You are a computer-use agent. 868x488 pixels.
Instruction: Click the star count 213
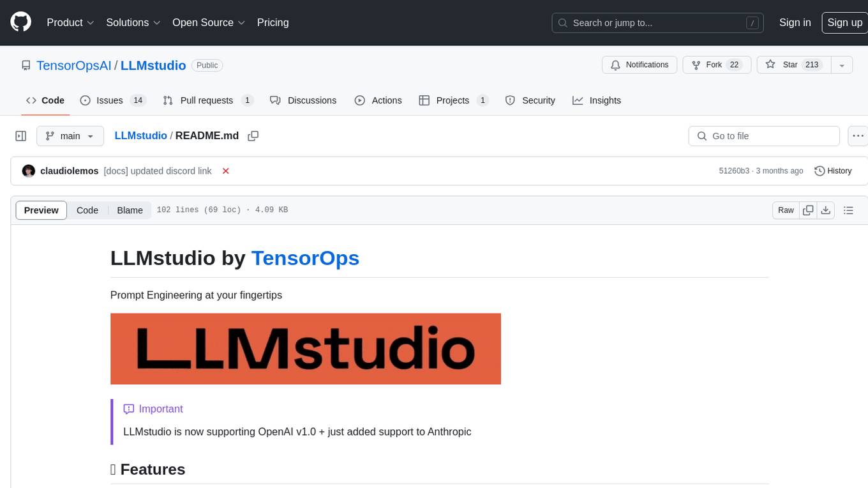point(812,65)
